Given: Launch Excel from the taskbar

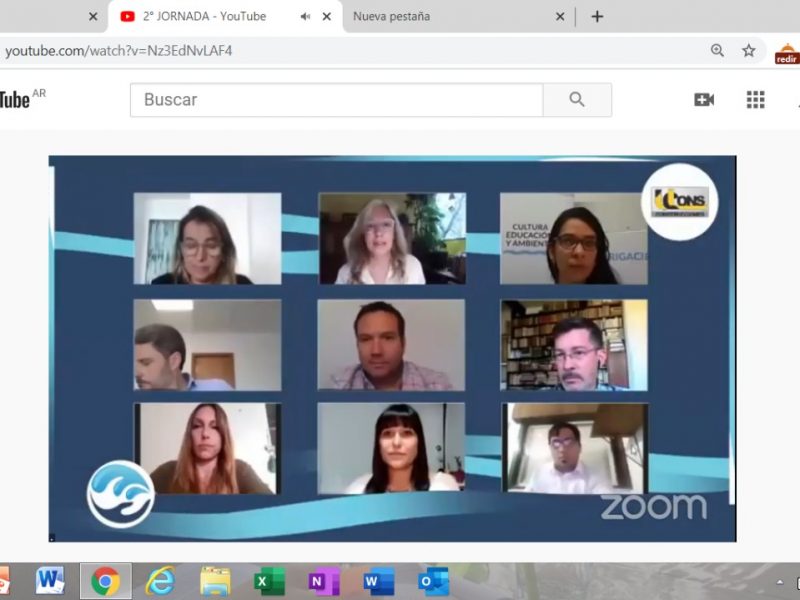Looking at the screenshot, I should click(269, 581).
